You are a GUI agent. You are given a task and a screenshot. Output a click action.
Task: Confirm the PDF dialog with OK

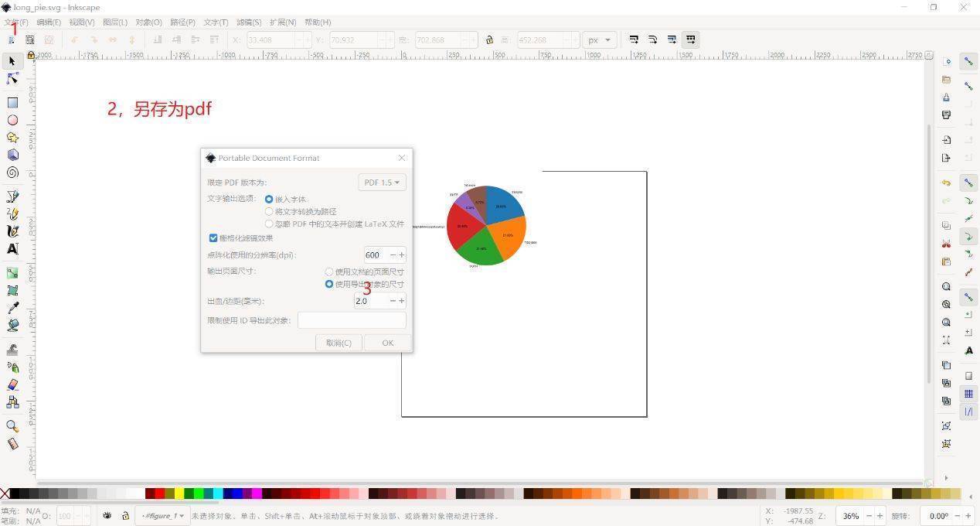click(x=387, y=343)
